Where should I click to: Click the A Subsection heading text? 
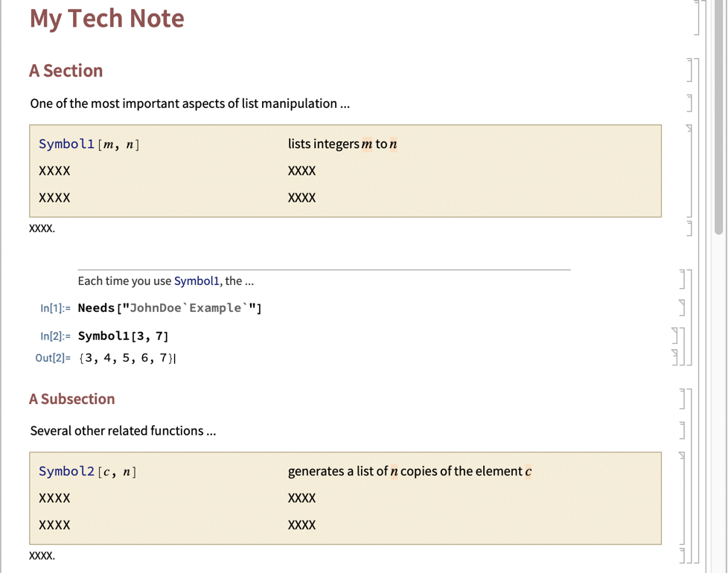(x=71, y=399)
